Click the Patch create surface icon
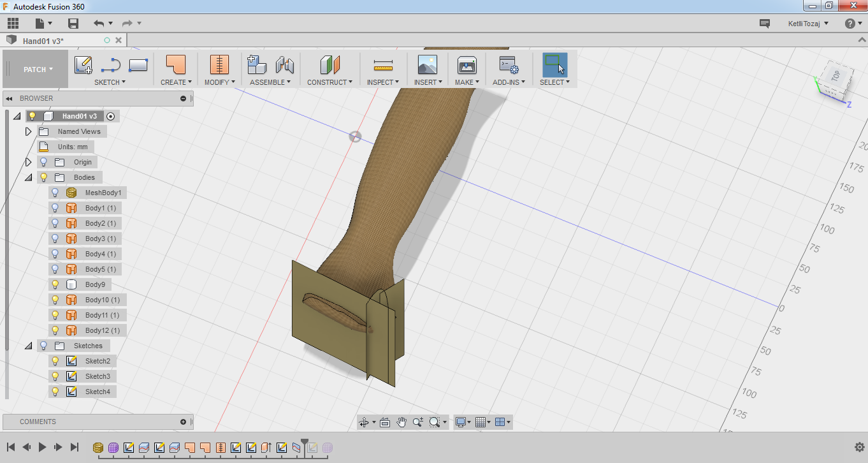 tap(175, 65)
